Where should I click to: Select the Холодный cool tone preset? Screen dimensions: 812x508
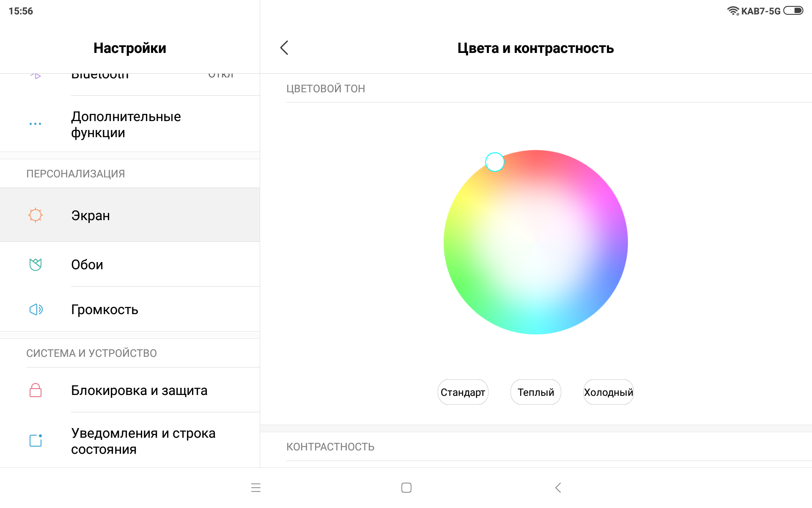click(608, 392)
